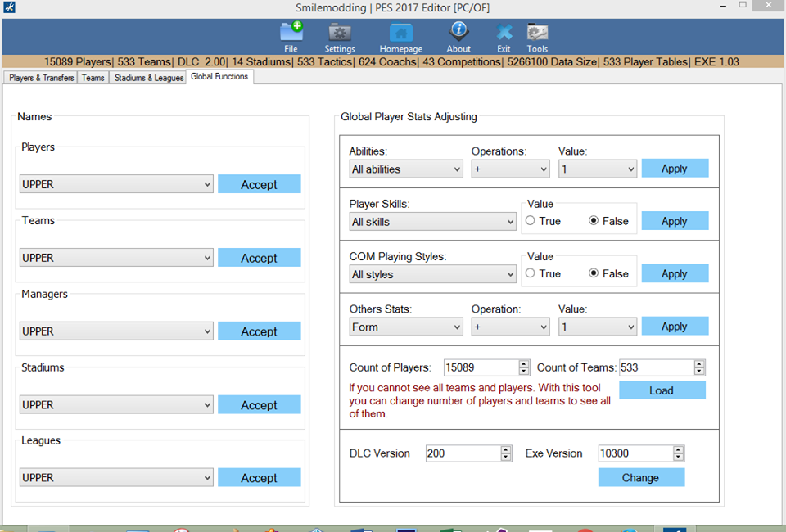Open the Teams name case dropdown
This screenshot has width=786, height=532.
[116, 258]
